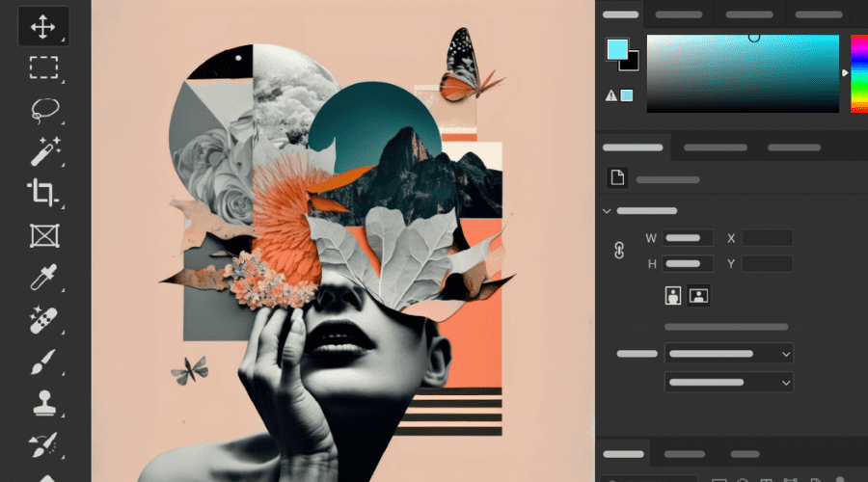Set canvas orientation to portrait

coord(673,296)
